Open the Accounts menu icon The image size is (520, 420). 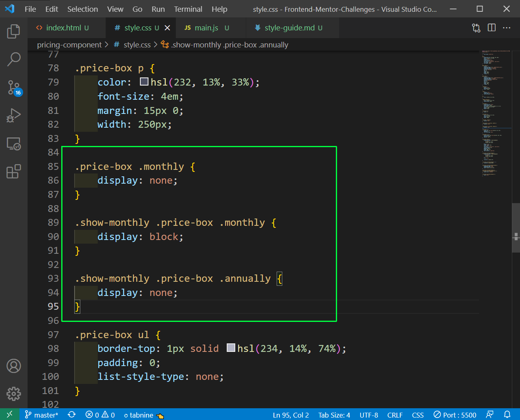tap(13, 366)
